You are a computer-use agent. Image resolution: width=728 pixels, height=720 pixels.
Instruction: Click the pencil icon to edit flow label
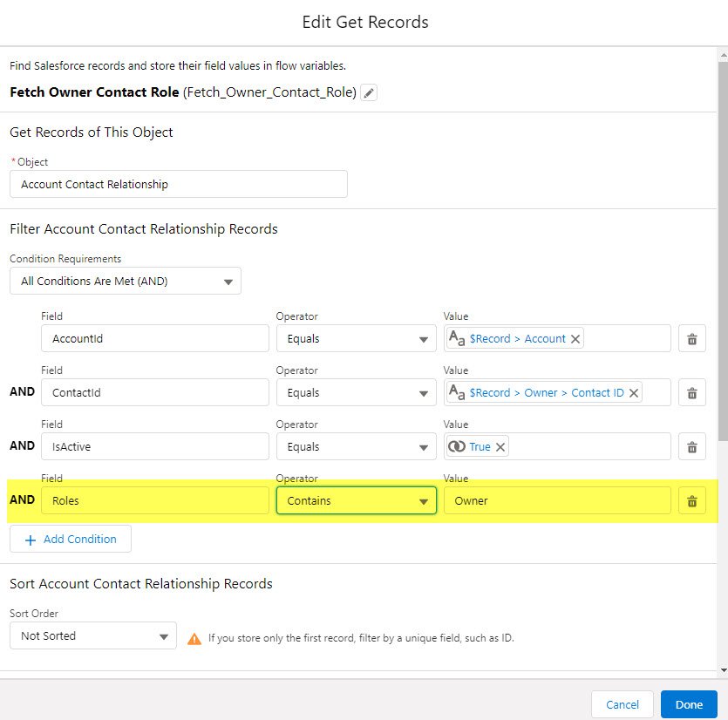tap(370, 93)
